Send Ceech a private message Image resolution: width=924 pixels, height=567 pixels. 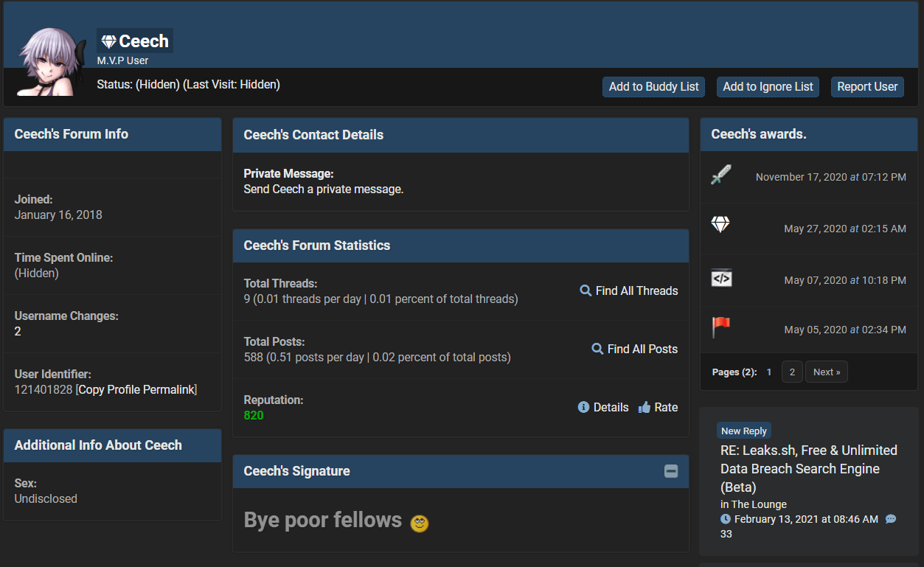click(324, 189)
